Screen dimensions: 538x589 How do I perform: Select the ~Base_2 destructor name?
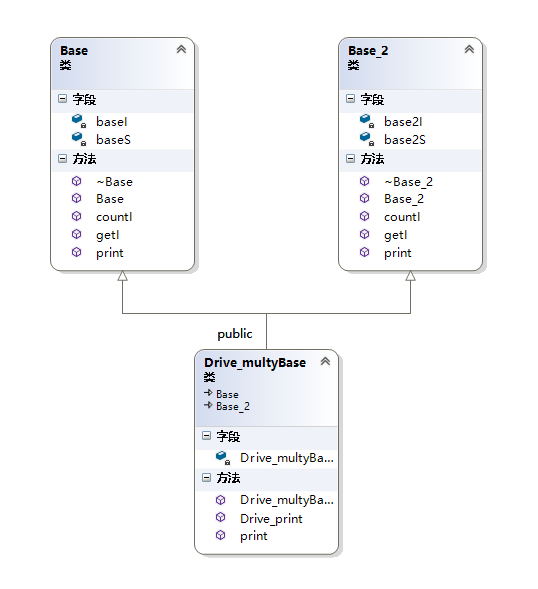click(409, 182)
